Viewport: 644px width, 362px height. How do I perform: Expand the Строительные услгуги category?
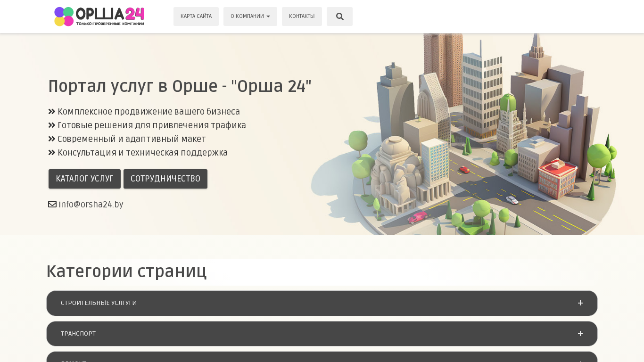[x=322, y=303]
